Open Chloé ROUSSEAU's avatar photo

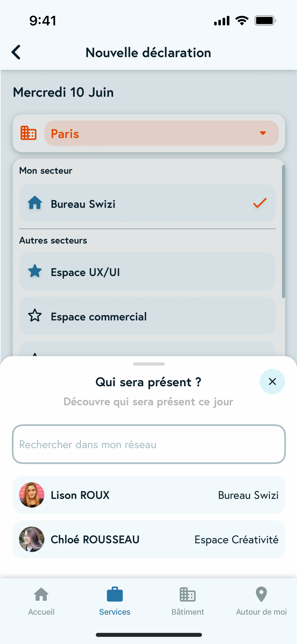coord(32,539)
